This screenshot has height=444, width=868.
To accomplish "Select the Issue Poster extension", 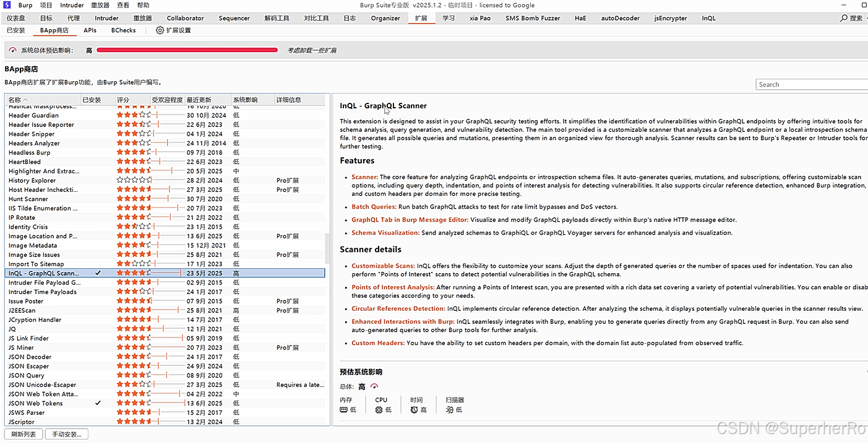I will [x=165, y=301].
